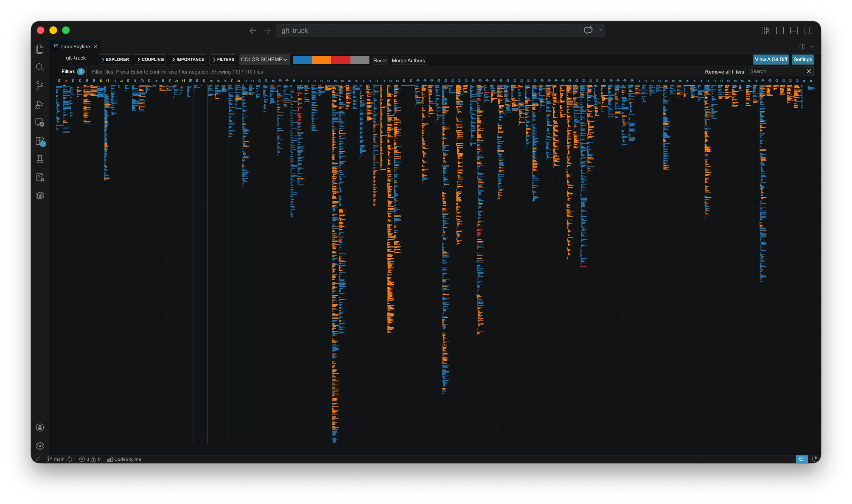Screen dimensions: 852x504
Task: Click the main branch in status bar
Action: tap(56, 459)
